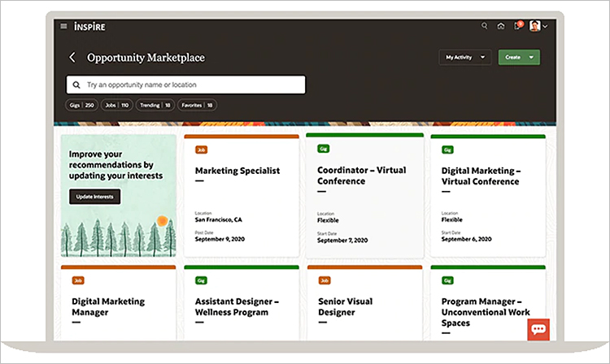Select the Favorites 18 filter chip

point(198,106)
